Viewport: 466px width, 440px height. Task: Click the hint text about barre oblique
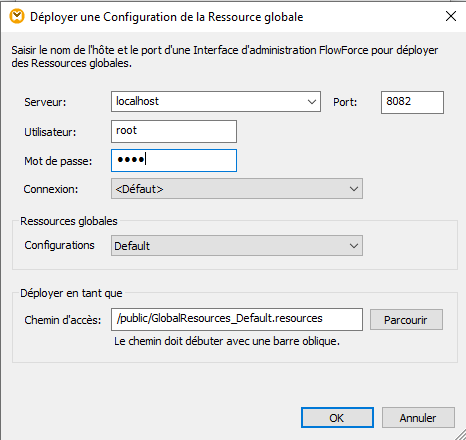coord(227,341)
